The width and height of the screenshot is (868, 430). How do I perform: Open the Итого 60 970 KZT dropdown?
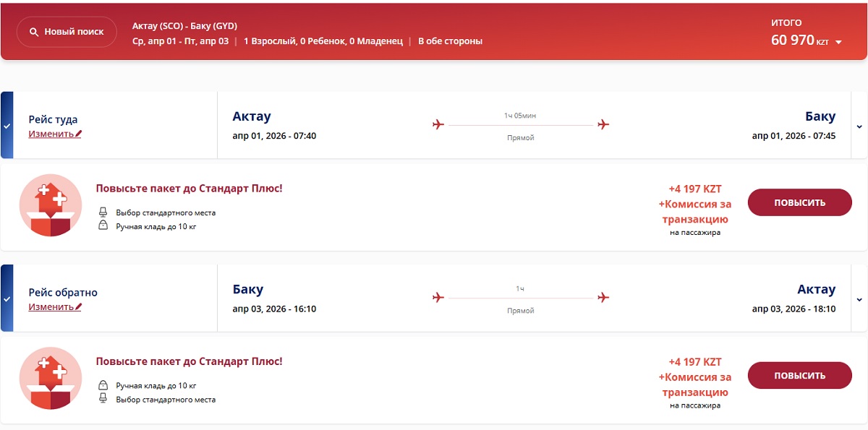click(838, 42)
